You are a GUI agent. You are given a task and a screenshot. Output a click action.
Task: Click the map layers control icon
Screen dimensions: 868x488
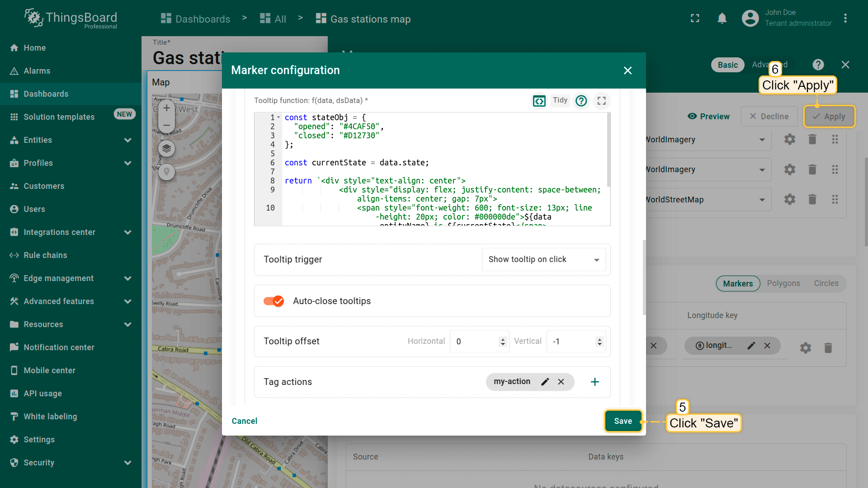[x=166, y=148]
